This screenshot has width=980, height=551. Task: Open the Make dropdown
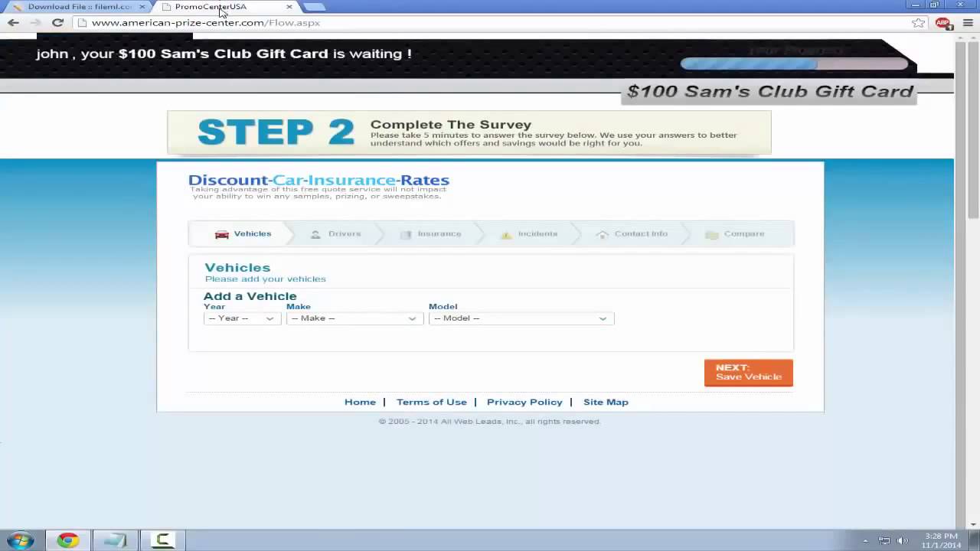(354, 318)
